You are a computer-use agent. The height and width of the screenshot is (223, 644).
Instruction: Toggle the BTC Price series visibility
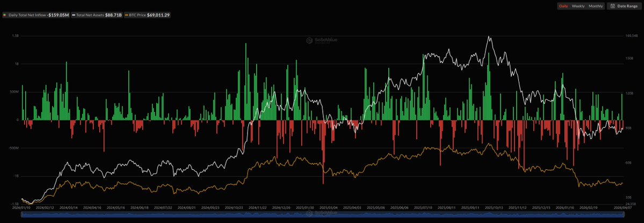tap(148, 15)
